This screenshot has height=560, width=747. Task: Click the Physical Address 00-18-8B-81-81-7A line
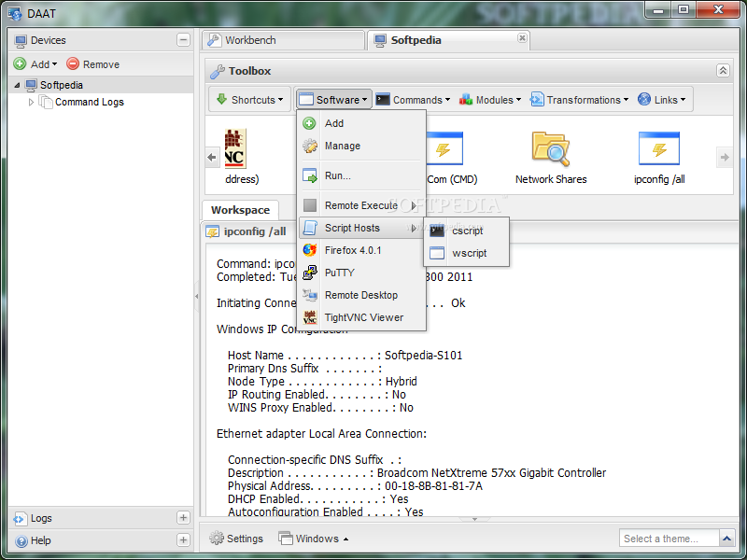pos(355,486)
